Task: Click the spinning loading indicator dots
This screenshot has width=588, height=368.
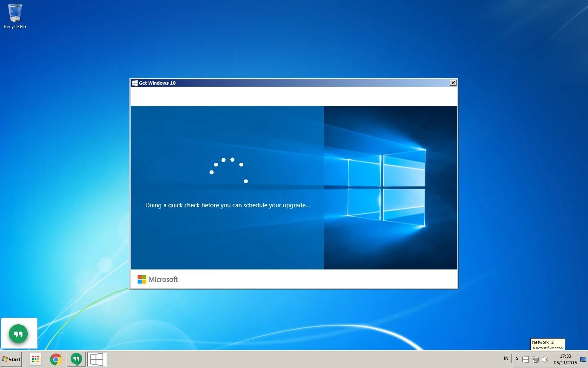Action: pos(229,170)
